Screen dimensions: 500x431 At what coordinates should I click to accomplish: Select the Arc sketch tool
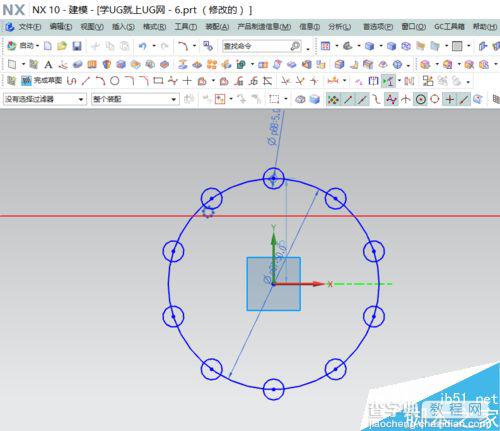click(x=100, y=81)
